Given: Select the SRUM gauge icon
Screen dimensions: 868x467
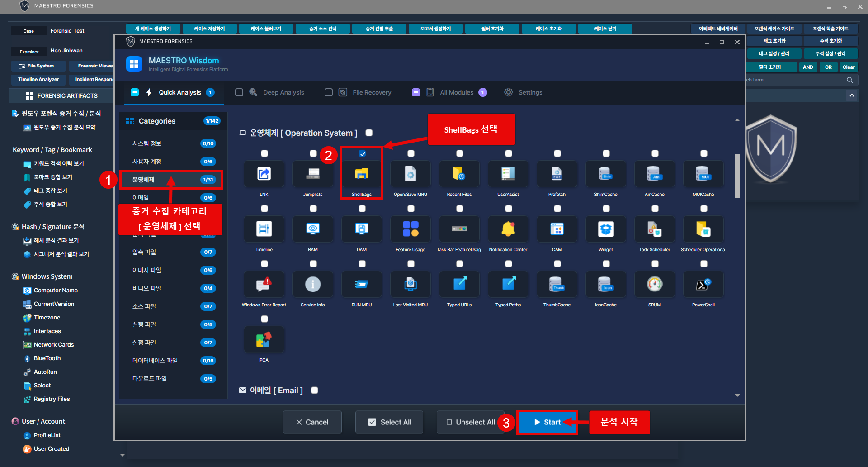Looking at the screenshot, I should click(655, 284).
